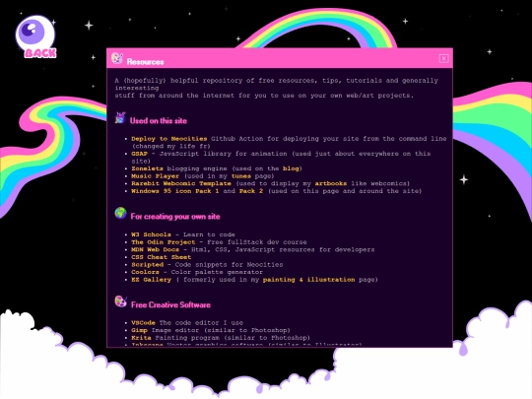Click the Resources window title text
The image size is (532, 399).
pyautogui.click(x=145, y=62)
